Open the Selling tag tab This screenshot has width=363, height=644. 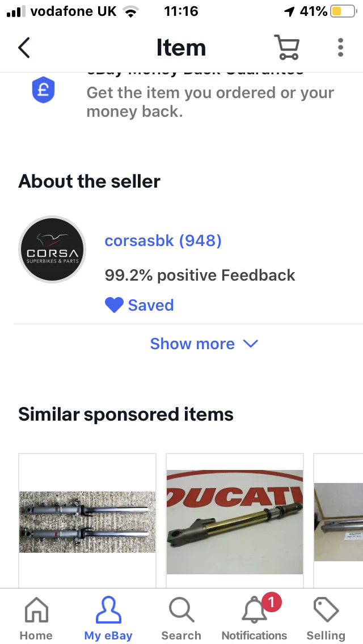coord(326,619)
